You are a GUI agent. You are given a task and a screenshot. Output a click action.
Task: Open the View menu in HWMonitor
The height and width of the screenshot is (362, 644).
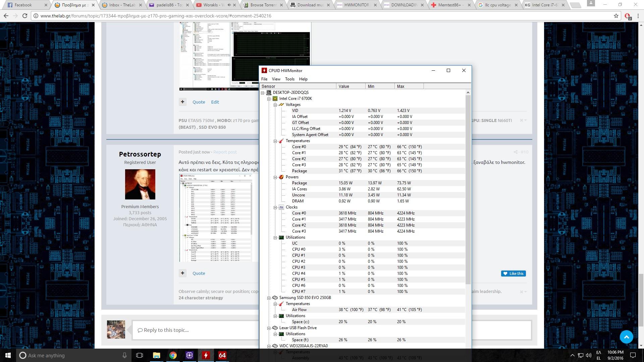click(x=276, y=79)
